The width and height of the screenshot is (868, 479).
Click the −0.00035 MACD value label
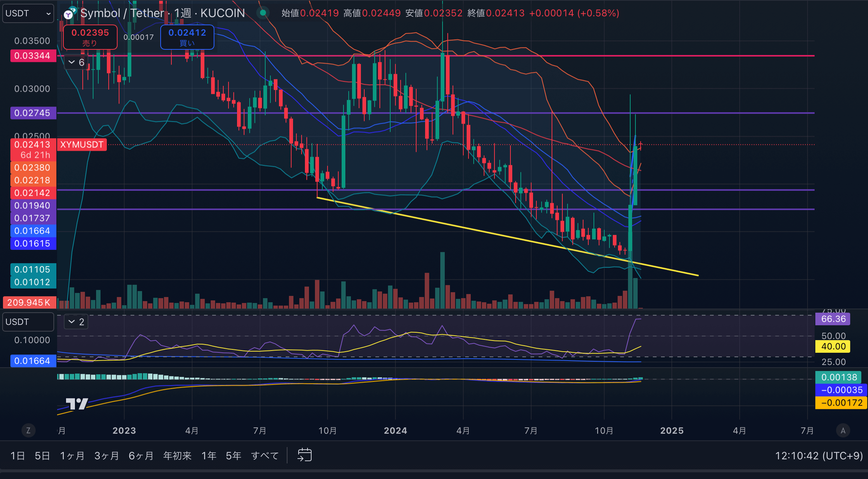point(841,390)
